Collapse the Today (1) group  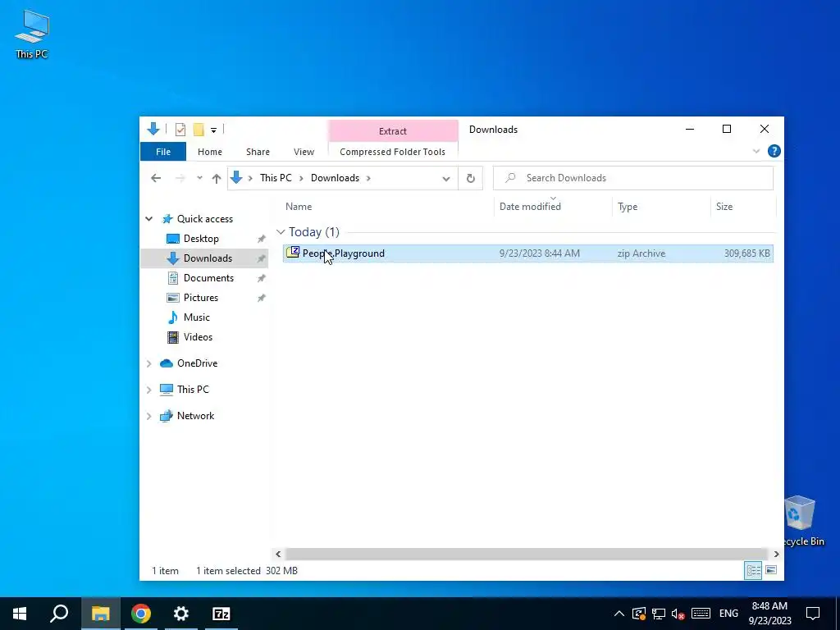pos(281,232)
